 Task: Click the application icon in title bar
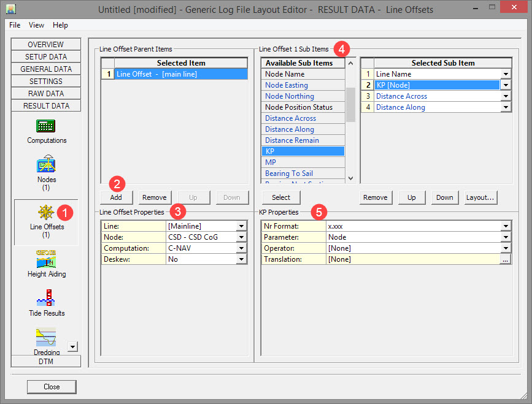[x=10, y=10]
